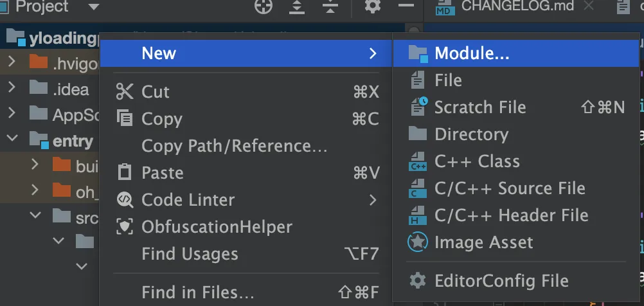This screenshot has height=306, width=644.
Task: Select Copy Path/Reference... menu item
Action: 235,146
